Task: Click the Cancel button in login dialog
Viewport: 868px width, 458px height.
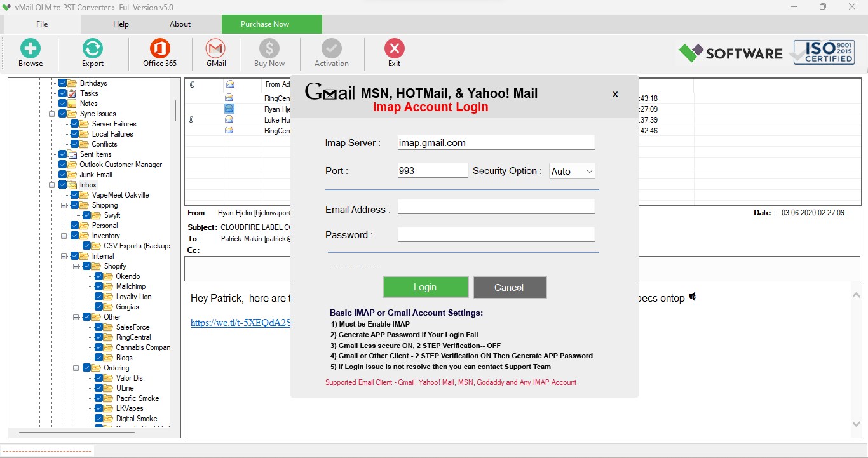Action: click(x=509, y=287)
